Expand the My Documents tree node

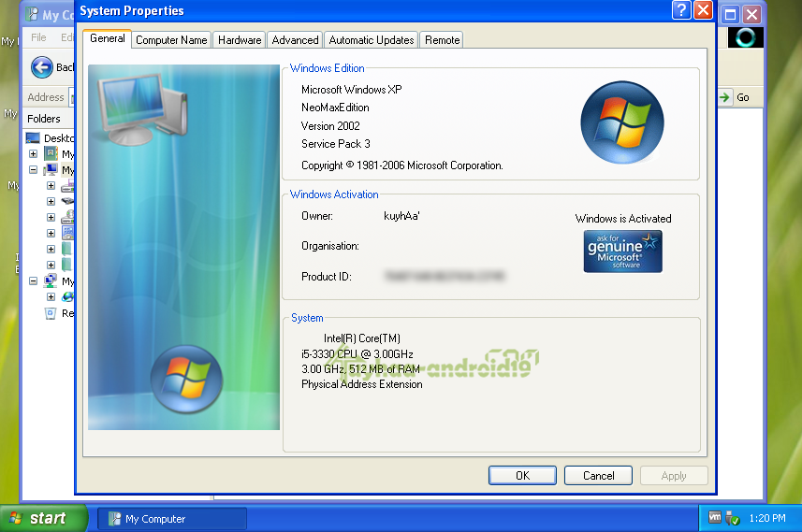34,154
